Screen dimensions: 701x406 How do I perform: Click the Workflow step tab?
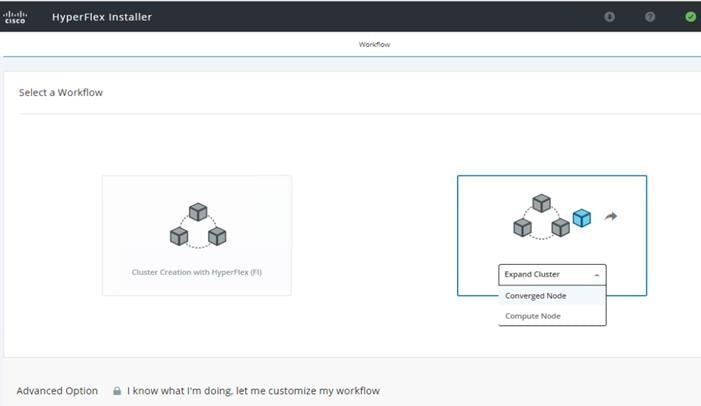[x=374, y=44]
